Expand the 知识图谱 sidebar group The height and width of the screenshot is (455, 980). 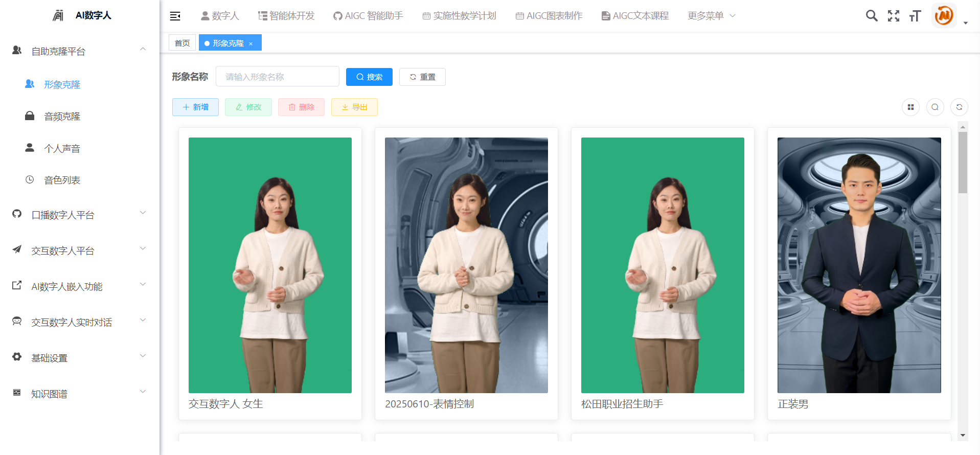(80, 394)
